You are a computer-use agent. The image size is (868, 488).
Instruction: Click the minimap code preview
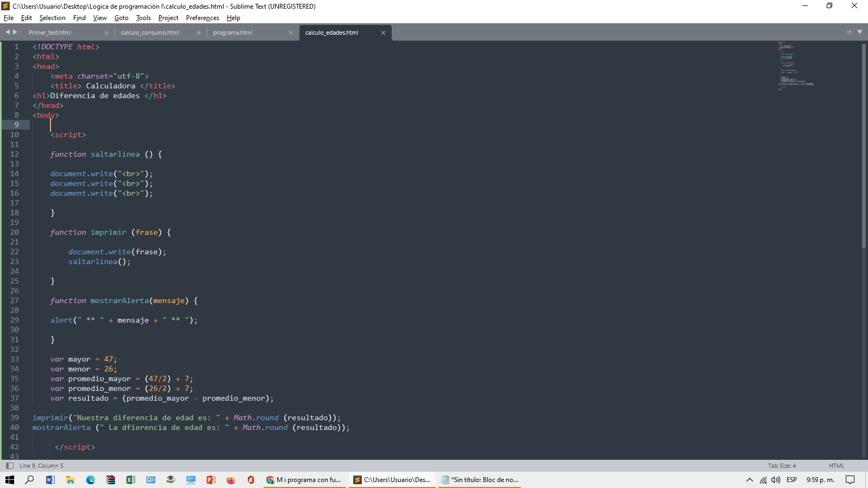(x=796, y=66)
